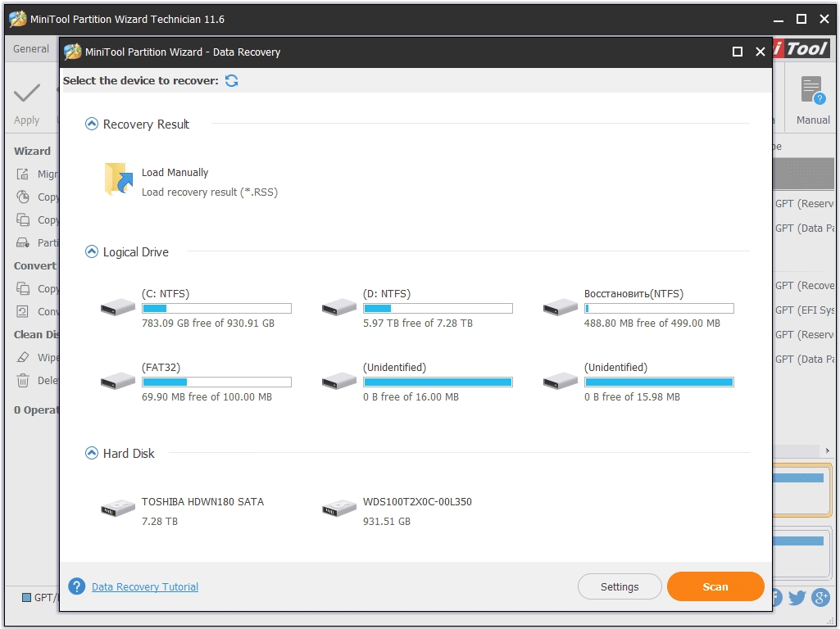The image size is (840, 629).
Task: Select the C: NTFS drive icon
Action: click(x=118, y=307)
